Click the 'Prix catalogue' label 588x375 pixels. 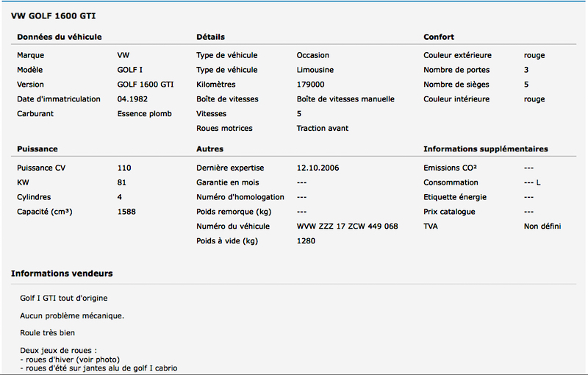pyautogui.click(x=449, y=212)
